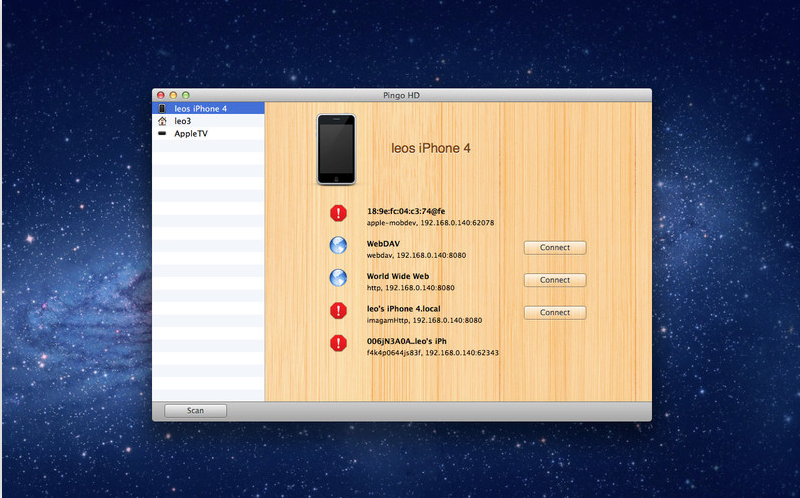Screen dimensions: 800x498
Task: Click the large iPhone device image
Action: click(336, 149)
